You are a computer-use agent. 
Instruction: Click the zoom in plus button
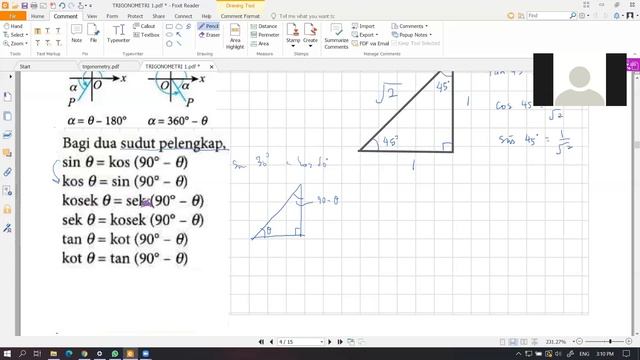629,341
